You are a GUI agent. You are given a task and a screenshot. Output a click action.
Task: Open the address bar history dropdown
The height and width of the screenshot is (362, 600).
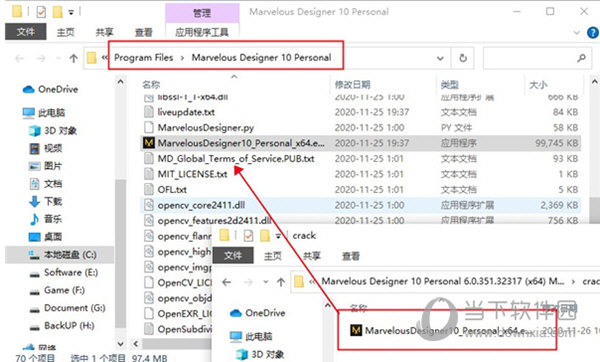coord(440,58)
